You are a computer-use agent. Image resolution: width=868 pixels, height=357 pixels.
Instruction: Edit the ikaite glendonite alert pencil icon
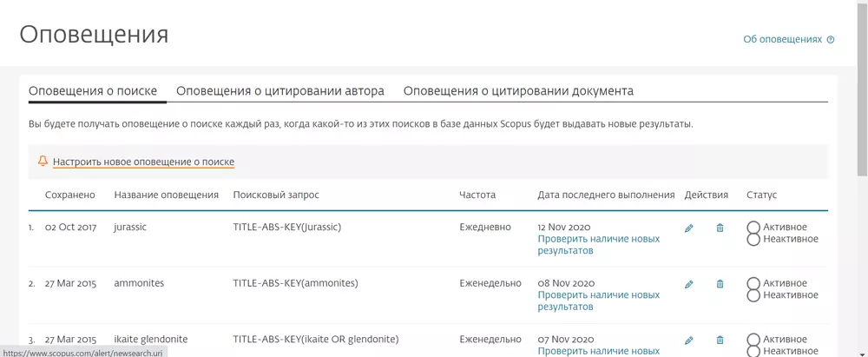[x=688, y=340]
